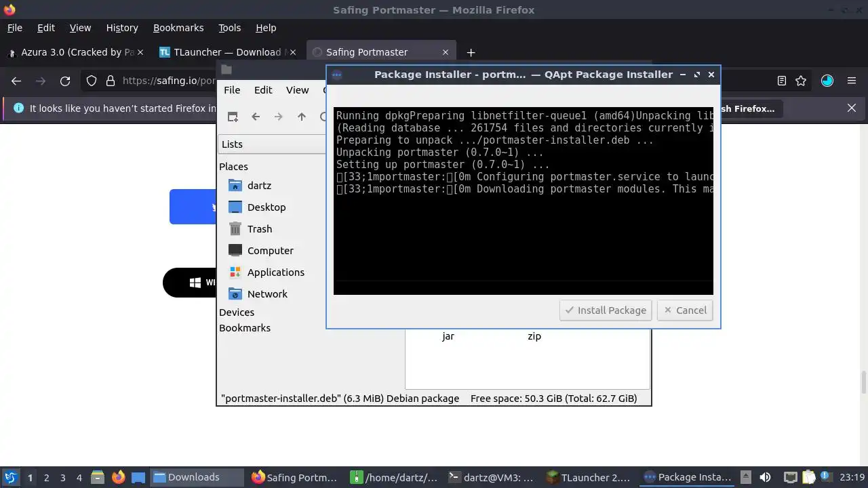
Task: Open the dartz home folder in Places
Action: (x=259, y=185)
